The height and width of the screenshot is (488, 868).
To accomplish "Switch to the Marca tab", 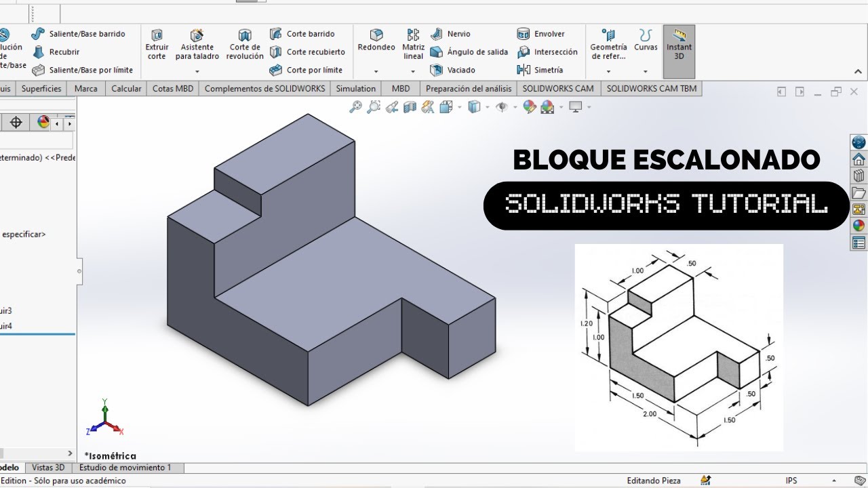I will 86,88.
